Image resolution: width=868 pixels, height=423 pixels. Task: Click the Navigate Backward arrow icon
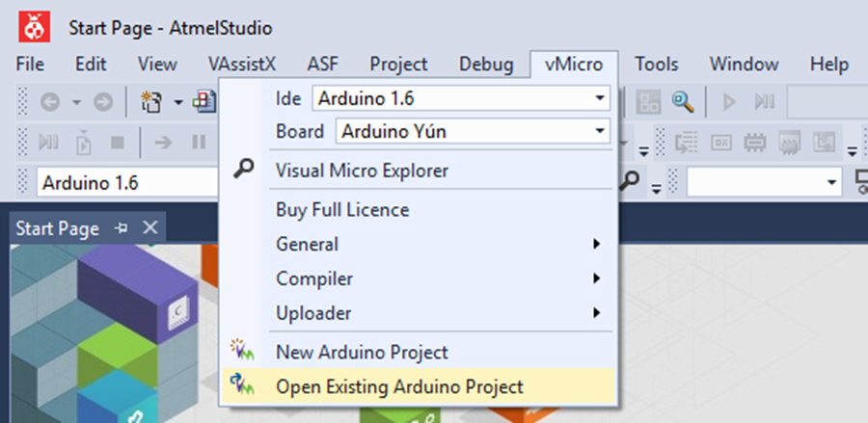point(50,102)
